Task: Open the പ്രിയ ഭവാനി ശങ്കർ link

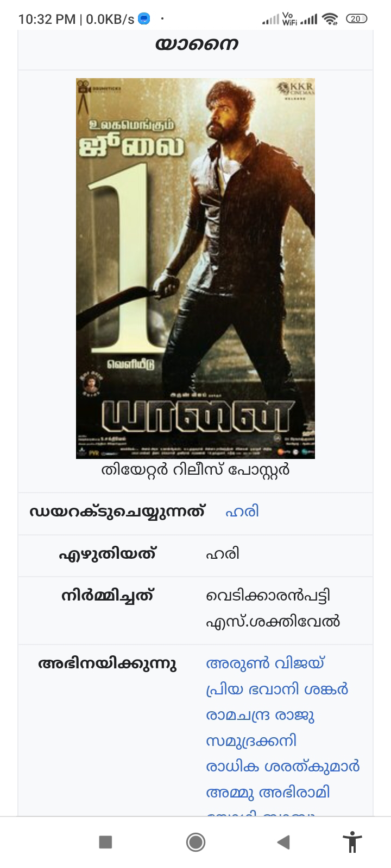Action: coord(277,690)
